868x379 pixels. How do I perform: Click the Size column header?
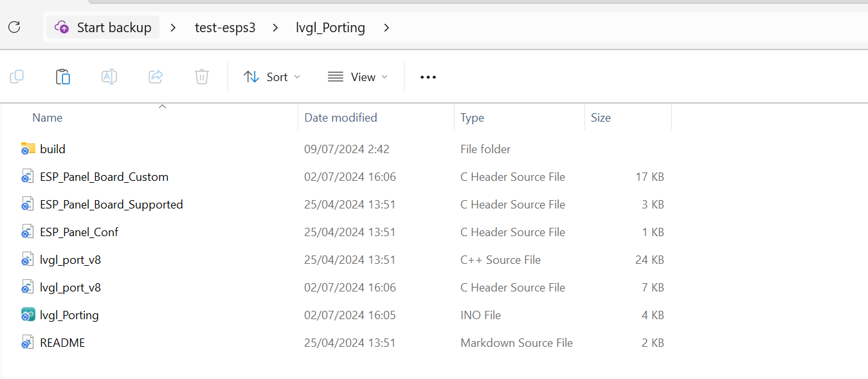coord(601,118)
